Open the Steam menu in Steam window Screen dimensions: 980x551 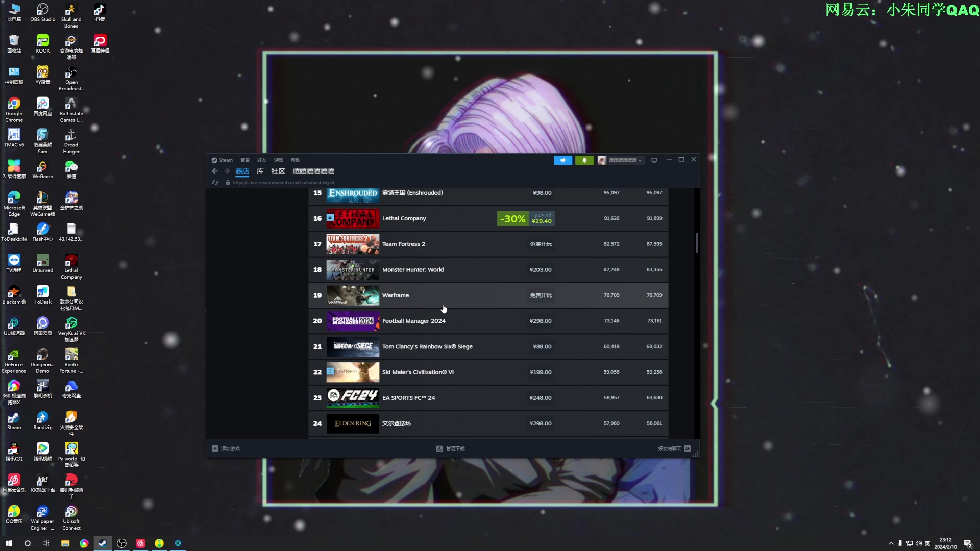(x=223, y=160)
